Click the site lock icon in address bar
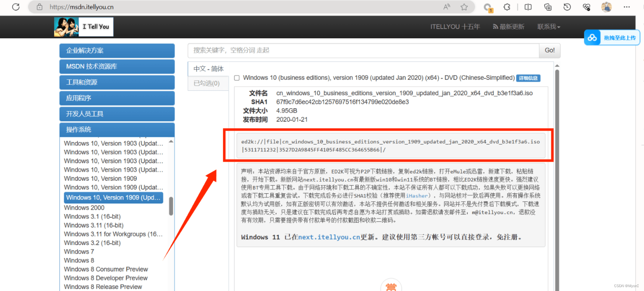The image size is (644, 291). [x=40, y=7]
